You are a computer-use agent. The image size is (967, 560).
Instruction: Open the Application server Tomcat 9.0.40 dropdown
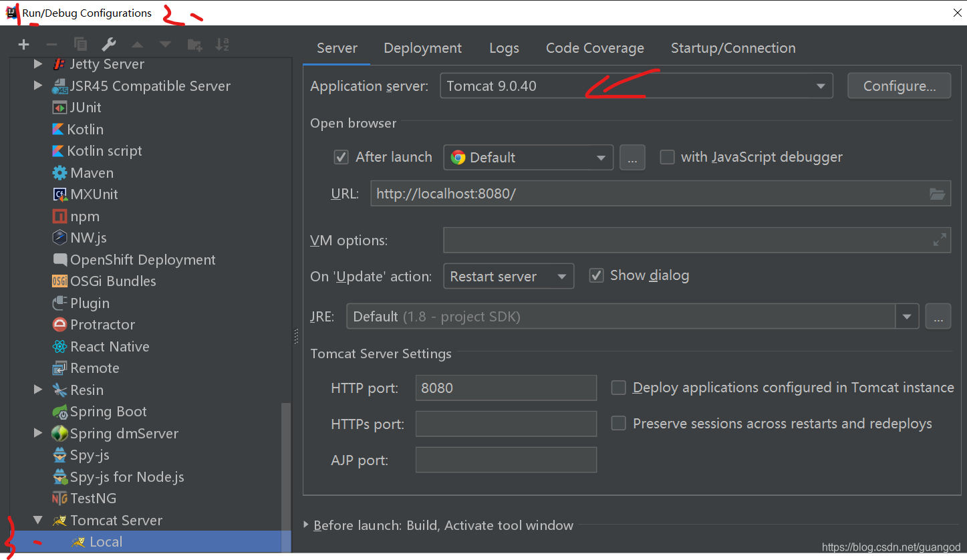tap(636, 86)
